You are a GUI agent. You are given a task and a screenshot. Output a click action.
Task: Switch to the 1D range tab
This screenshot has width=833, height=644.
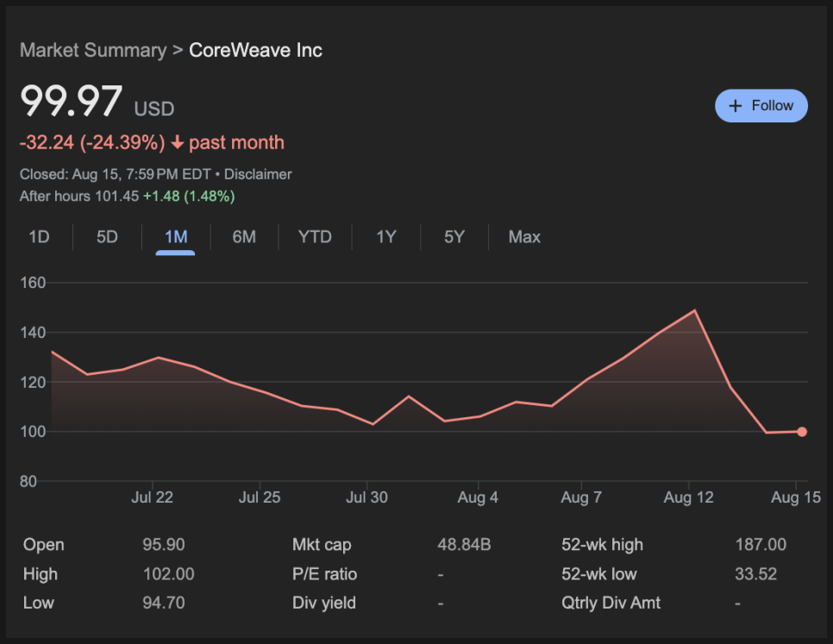pos(39,237)
